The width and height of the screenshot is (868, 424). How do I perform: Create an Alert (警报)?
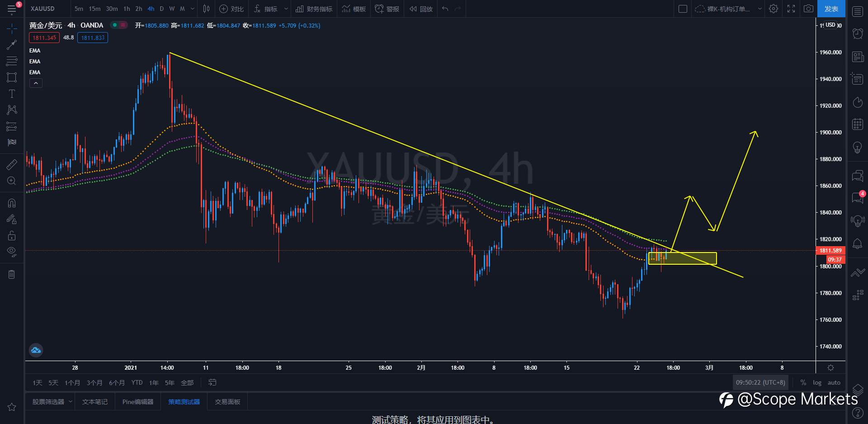coord(387,9)
